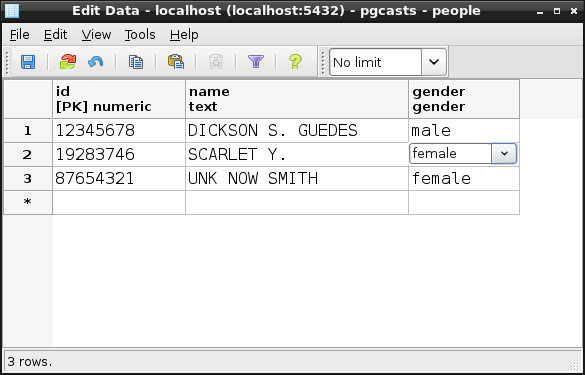This screenshot has height=375, width=585.
Task: Click the Save floppy disk icon
Action: point(28,62)
